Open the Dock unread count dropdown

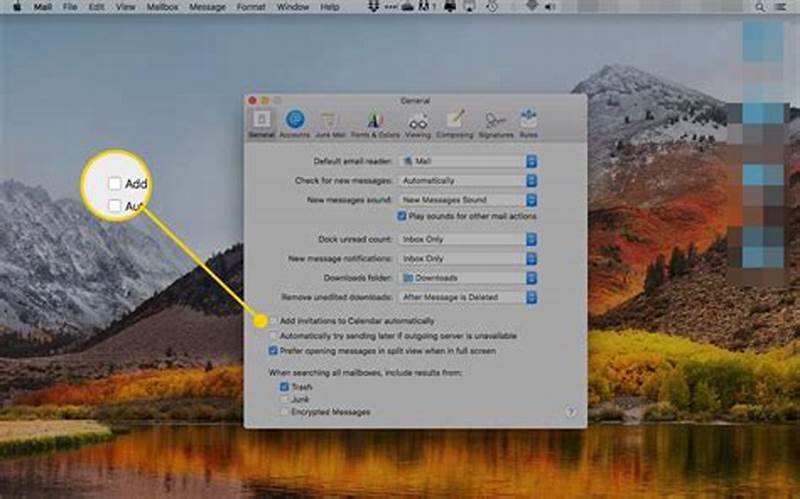pos(467,239)
